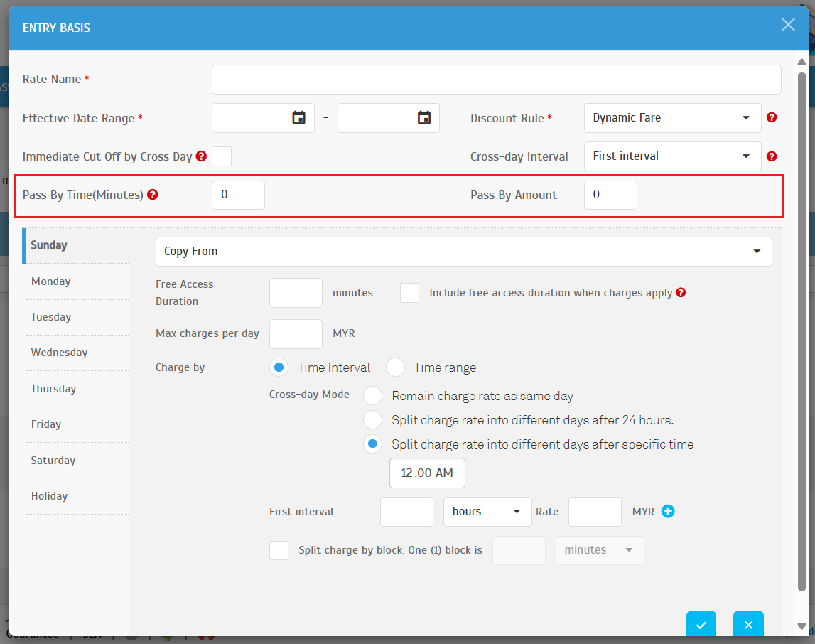Open the hours unit dropdown
The image size is (815, 644).
(487, 512)
